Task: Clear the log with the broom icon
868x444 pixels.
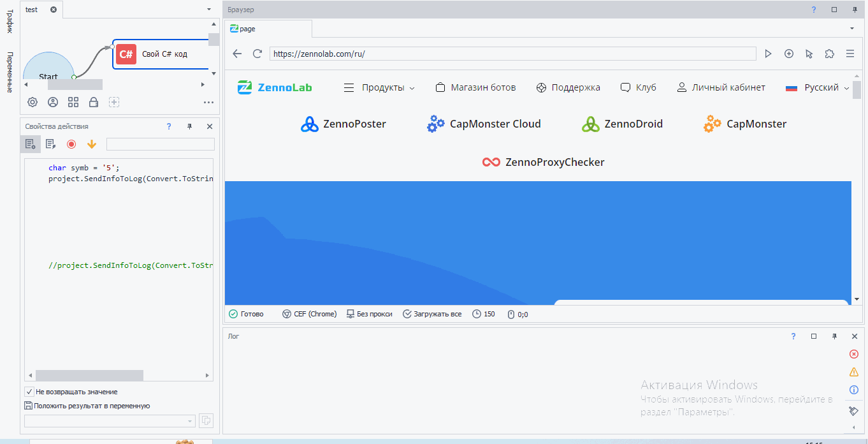Action: click(854, 410)
